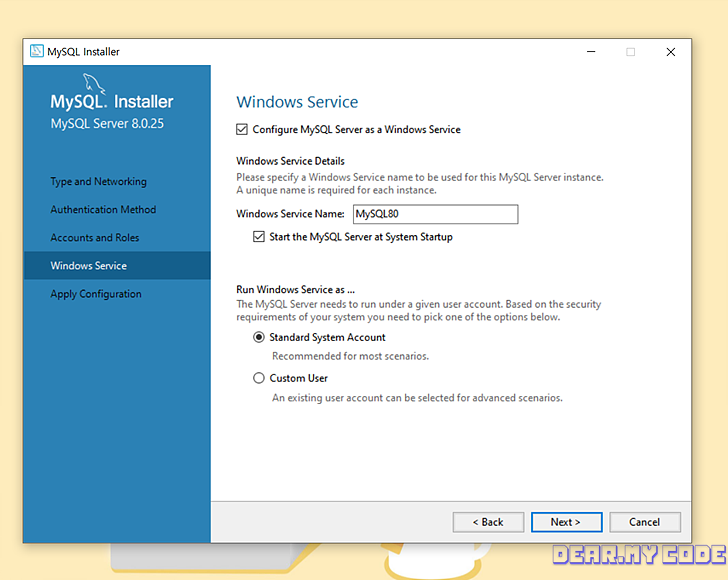Go to the Type and Networking step
This screenshot has height=580, width=728.
coord(98,182)
